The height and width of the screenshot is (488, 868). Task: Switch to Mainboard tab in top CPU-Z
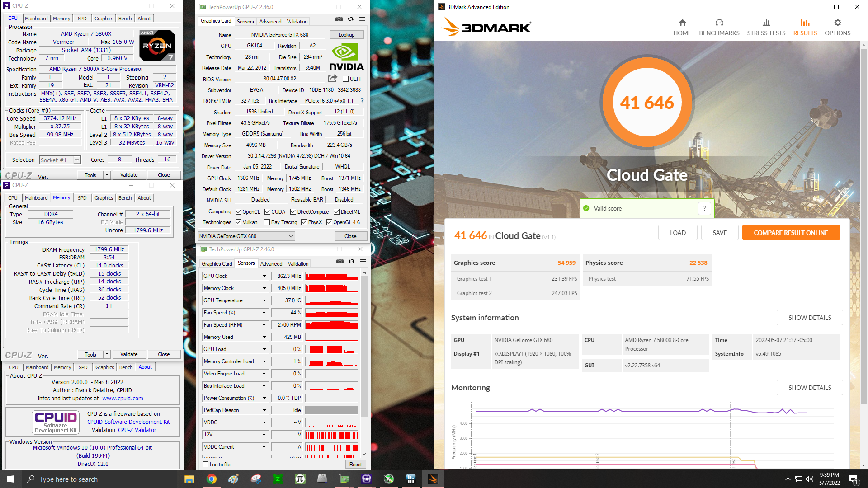(36, 19)
